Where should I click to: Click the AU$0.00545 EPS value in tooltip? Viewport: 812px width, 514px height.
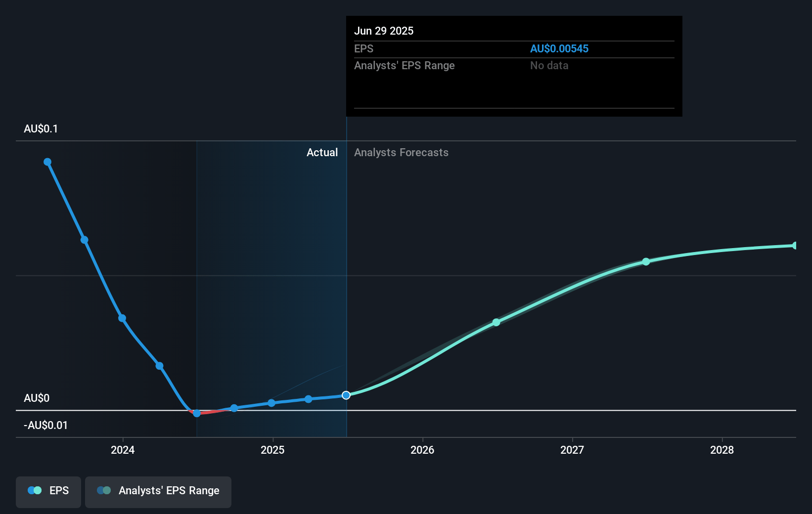(559, 49)
